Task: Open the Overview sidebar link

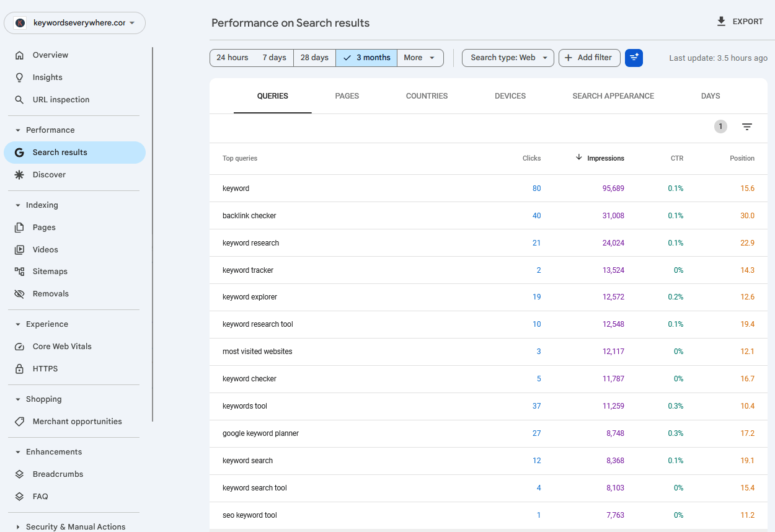Action: (x=50, y=55)
